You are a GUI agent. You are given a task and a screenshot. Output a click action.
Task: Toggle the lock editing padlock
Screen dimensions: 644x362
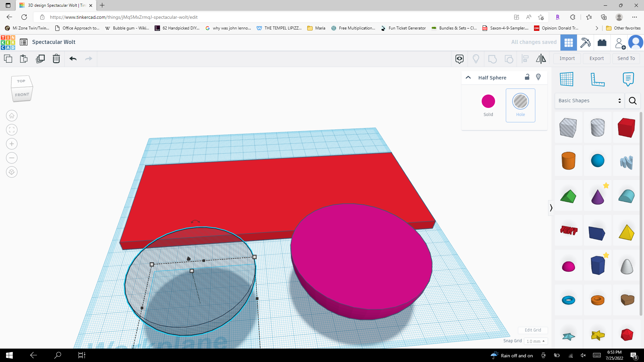(x=527, y=77)
